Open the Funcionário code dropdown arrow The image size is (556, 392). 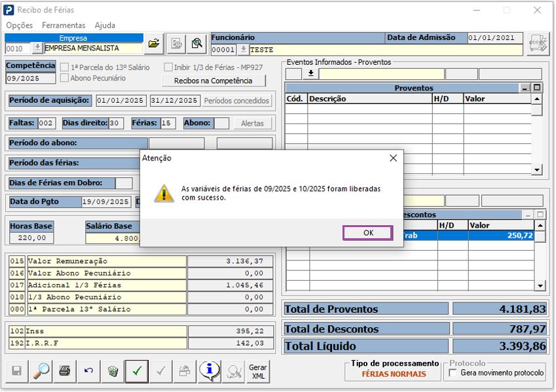(x=244, y=50)
